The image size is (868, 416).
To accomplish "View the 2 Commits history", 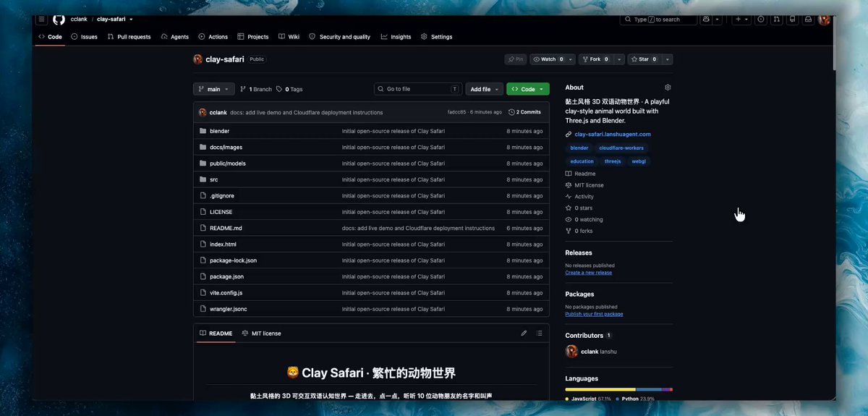I will point(524,112).
